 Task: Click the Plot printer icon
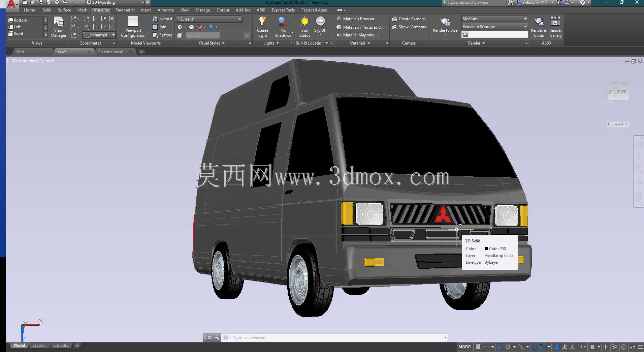point(57,2)
